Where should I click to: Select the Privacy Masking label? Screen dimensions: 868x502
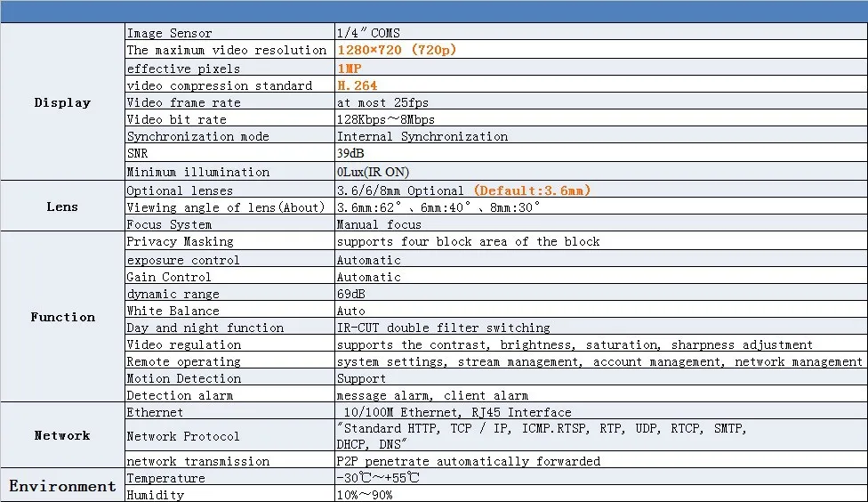180,241
